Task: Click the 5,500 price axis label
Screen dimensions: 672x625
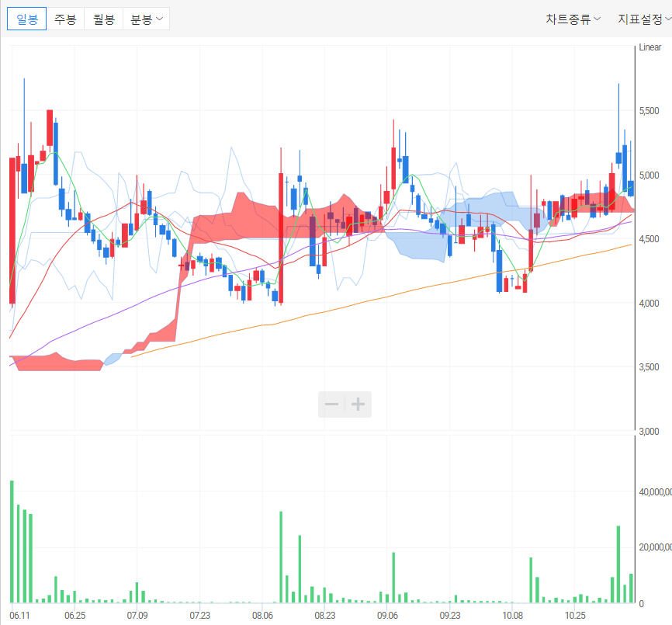Action: (x=649, y=110)
